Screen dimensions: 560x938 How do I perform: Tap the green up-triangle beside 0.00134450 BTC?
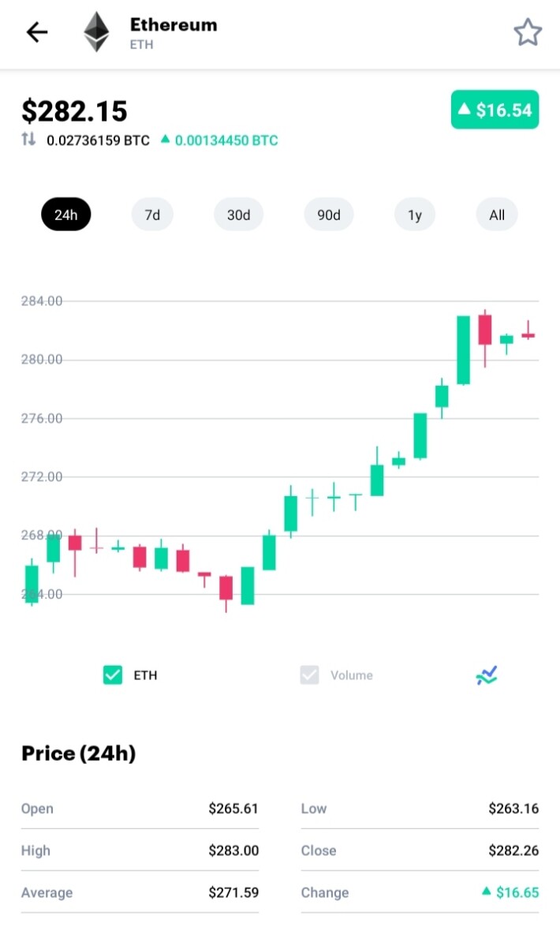(165, 140)
